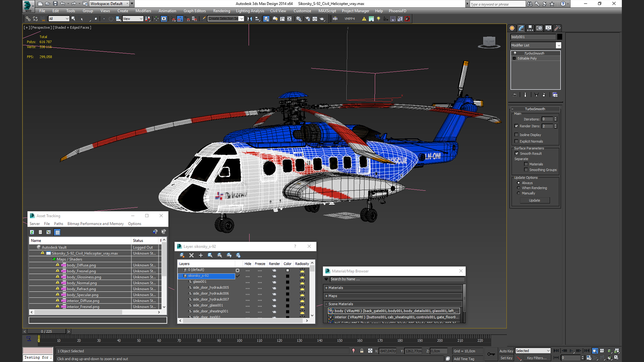Open the View reference coordinate dropdown
The image size is (644, 362).
pyautogui.click(x=133, y=19)
